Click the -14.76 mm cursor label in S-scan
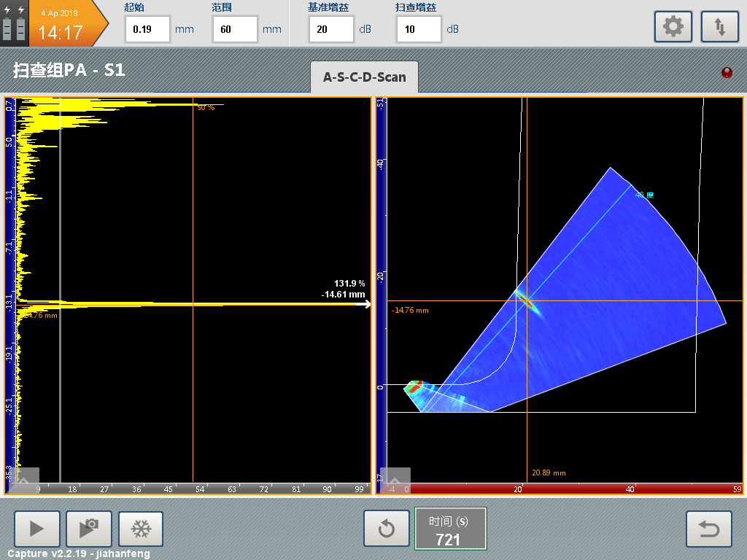Viewport: 747px width, 560px height. click(x=410, y=310)
